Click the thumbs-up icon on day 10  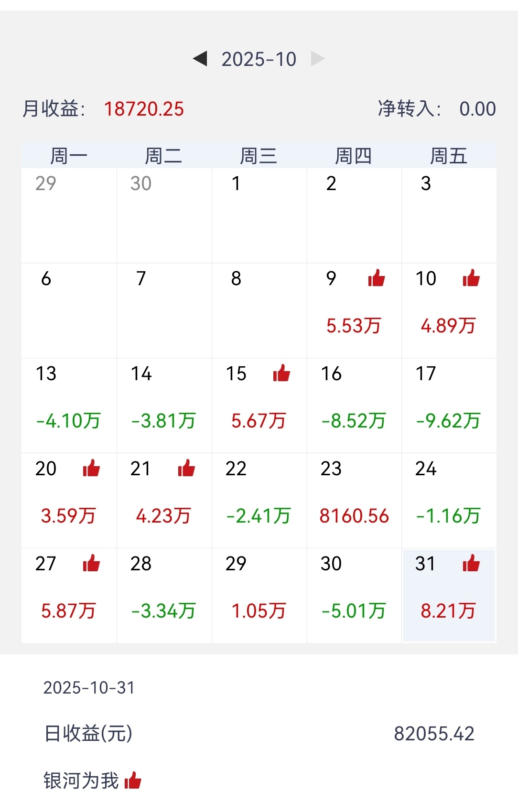471,278
